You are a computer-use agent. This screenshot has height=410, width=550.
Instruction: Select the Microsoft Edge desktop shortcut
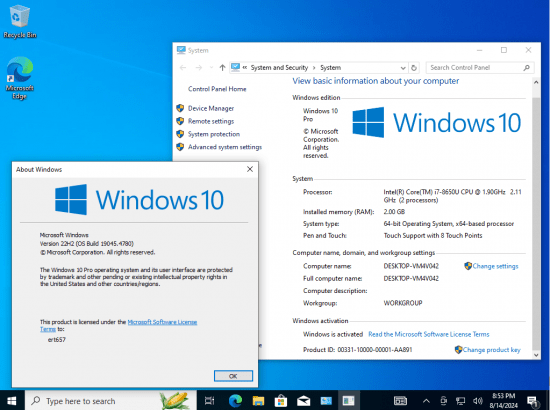[20, 78]
